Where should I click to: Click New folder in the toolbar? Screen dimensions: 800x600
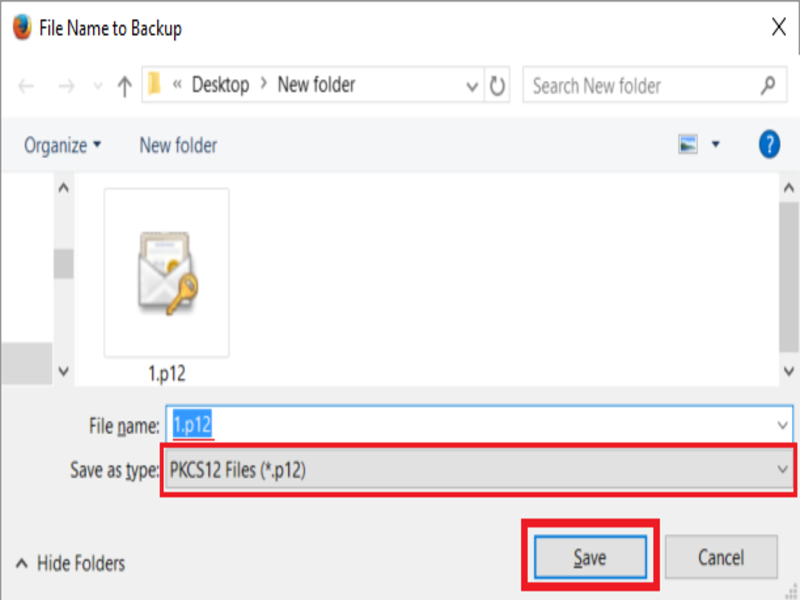[x=178, y=145]
